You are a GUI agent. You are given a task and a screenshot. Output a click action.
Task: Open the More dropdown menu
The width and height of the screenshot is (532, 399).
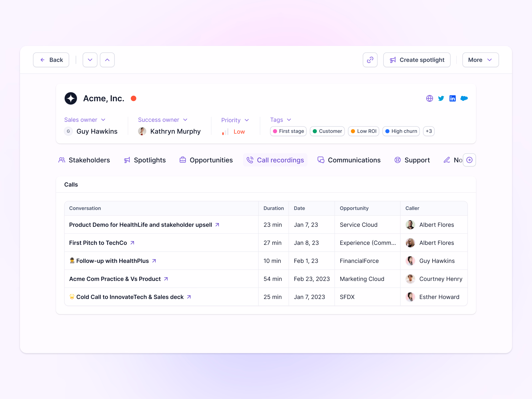point(480,60)
